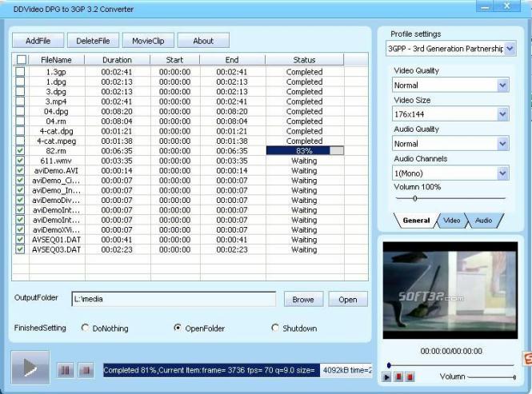Click the Status column header

[x=304, y=60]
